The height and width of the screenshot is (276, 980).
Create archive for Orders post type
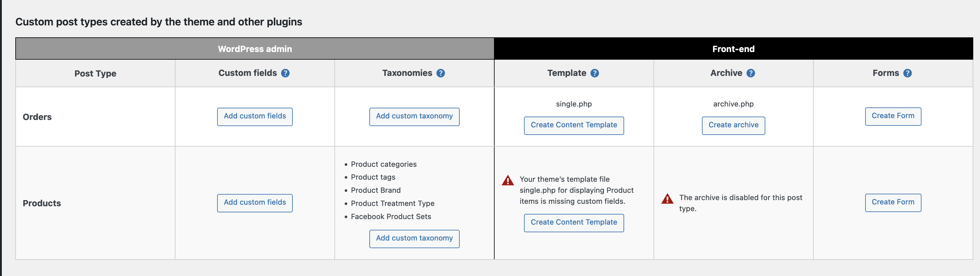click(733, 125)
